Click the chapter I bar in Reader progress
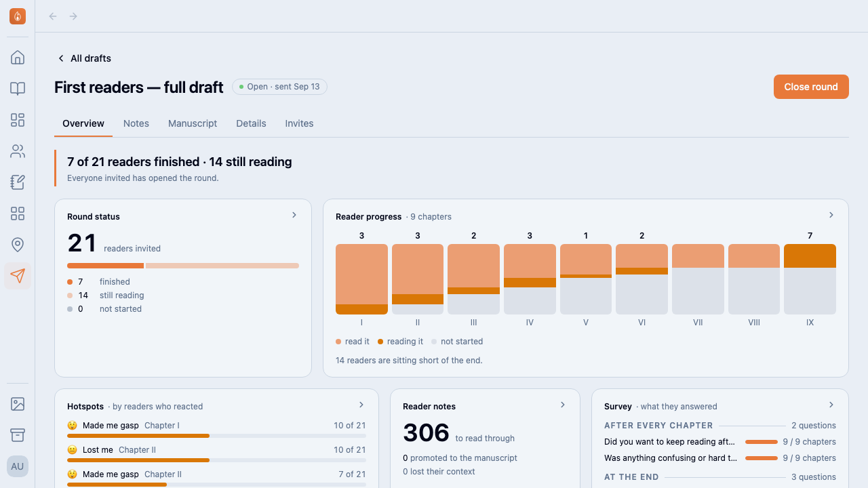 click(x=361, y=279)
